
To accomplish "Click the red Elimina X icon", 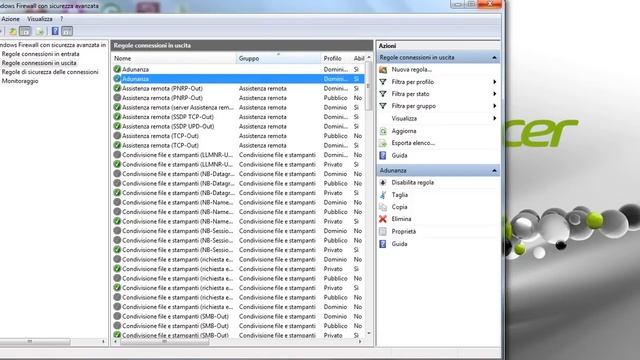I will (383, 219).
